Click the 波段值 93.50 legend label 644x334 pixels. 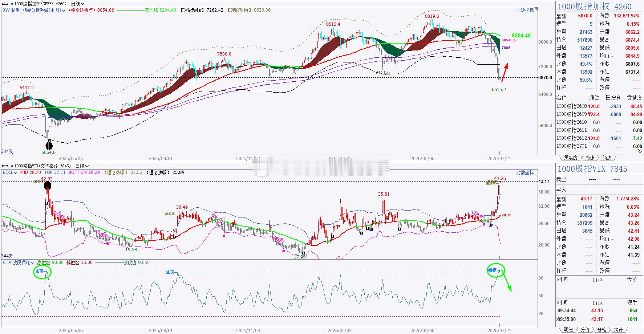(x=137, y=263)
